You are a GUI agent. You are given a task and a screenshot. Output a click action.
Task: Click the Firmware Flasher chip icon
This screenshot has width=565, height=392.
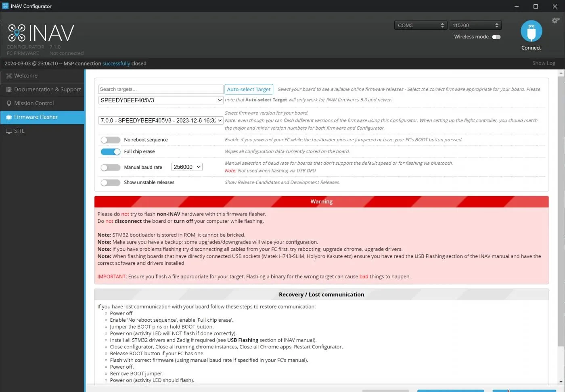(9, 117)
